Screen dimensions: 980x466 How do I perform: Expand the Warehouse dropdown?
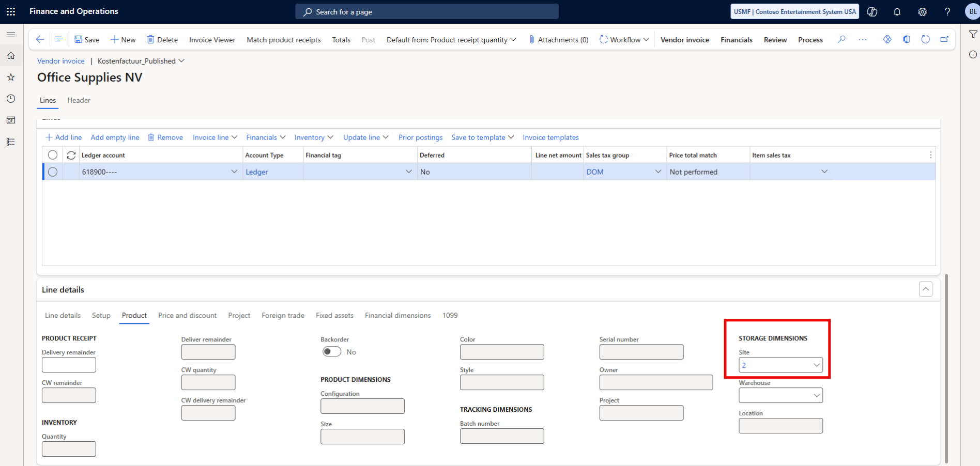[x=817, y=396]
